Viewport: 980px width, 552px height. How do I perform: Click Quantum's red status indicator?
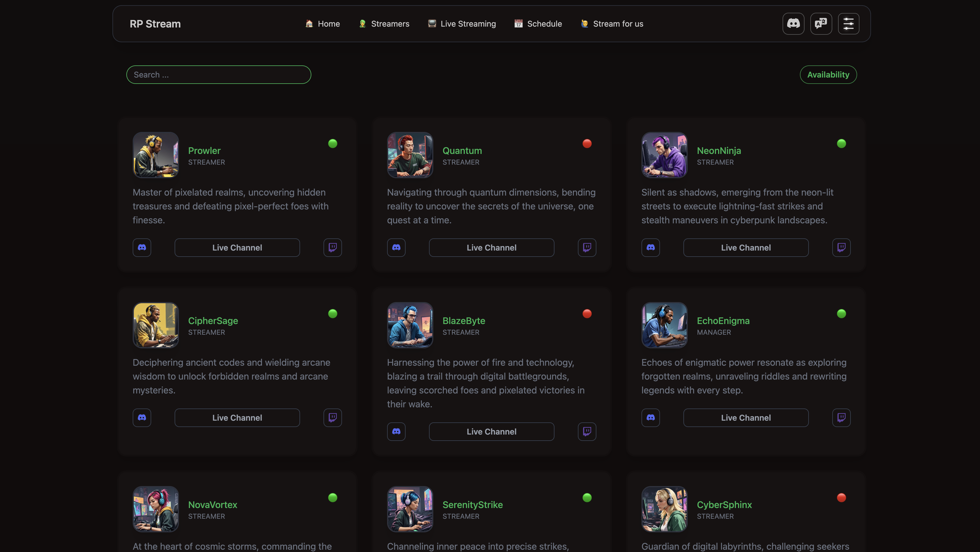(x=587, y=143)
